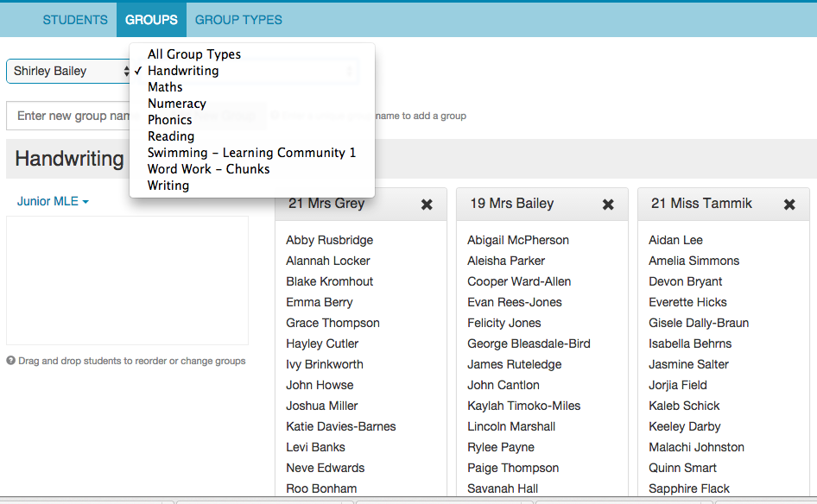This screenshot has height=504, width=817.
Task: Focus the Enter new group name field
Action: point(69,116)
